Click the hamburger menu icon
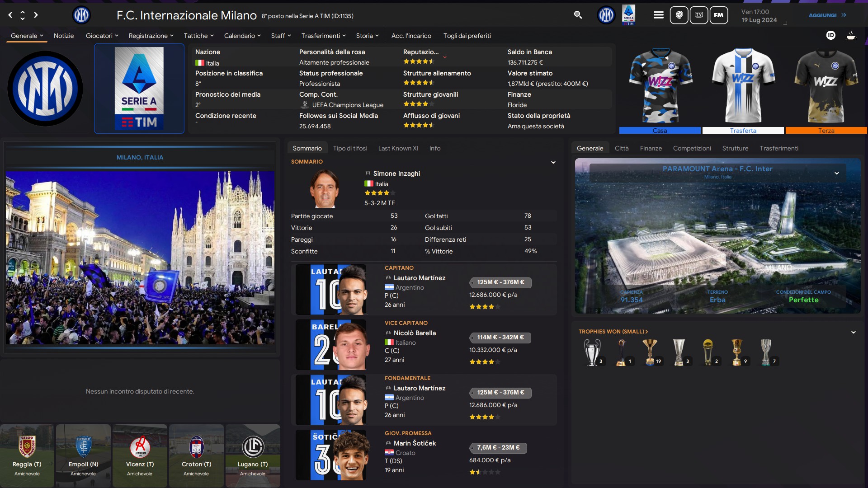Viewport: 868px width, 488px height. [x=658, y=15]
